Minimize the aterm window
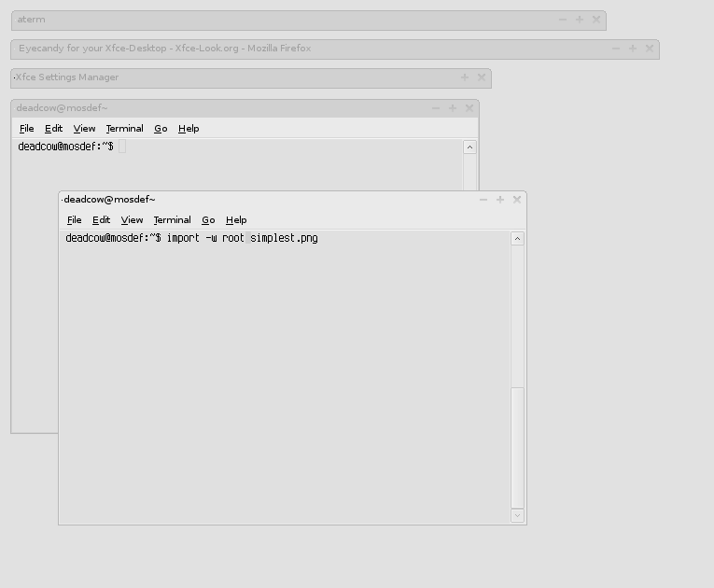This screenshot has height=588, width=714. pos(563,20)
